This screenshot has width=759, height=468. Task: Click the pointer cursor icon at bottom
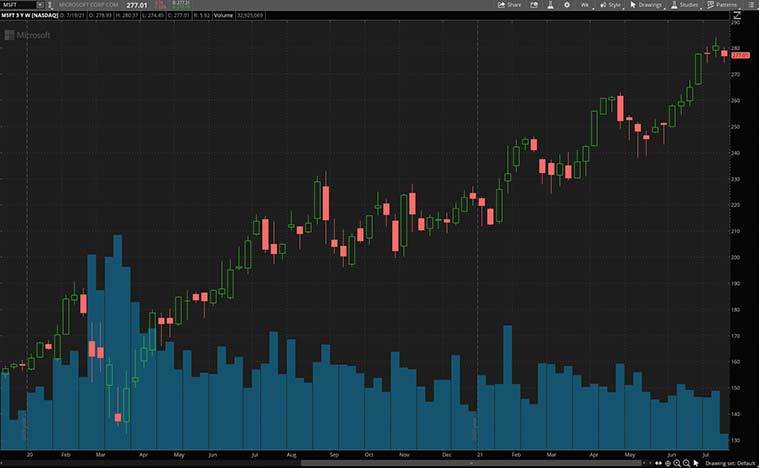[x=696, y=464]
